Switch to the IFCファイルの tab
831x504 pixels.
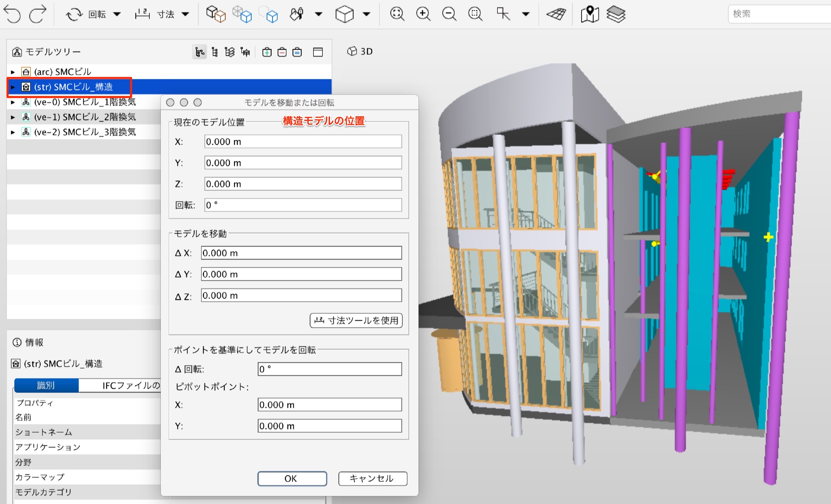coord(120,385)
